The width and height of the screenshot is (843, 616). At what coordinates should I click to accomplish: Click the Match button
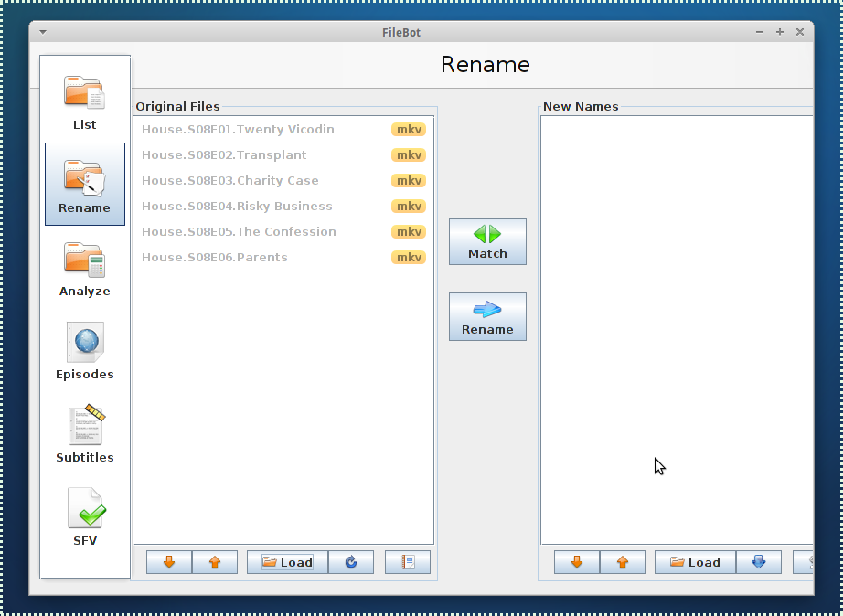point(487,242)
